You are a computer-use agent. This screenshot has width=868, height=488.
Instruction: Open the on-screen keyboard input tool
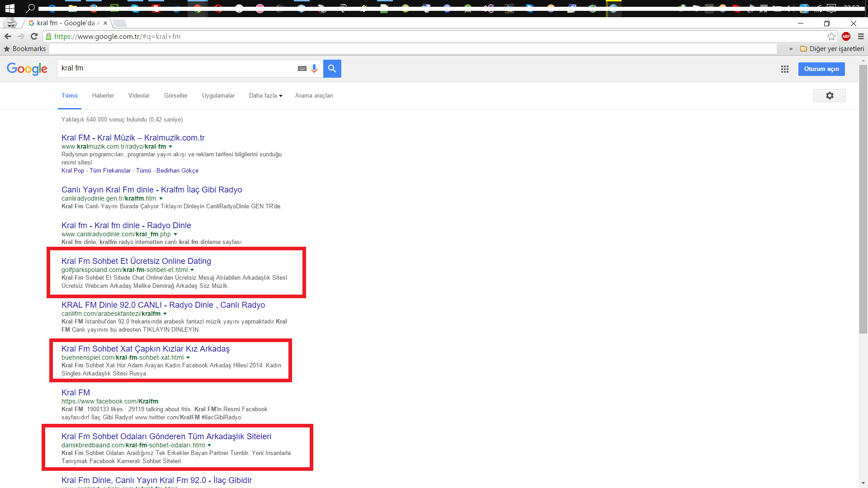click(302, 69)
